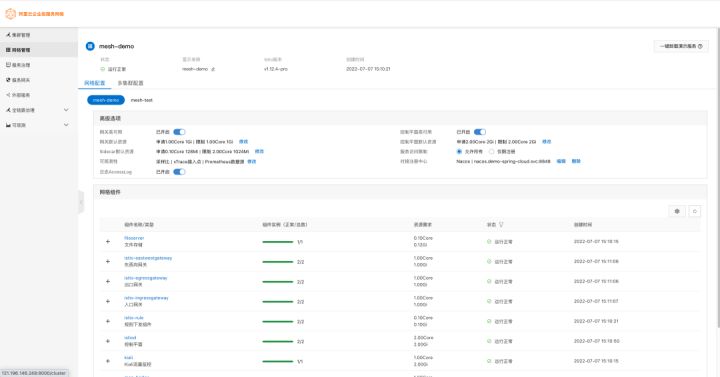Click the 全链路治理 sidebar icon
The height and width of the screenshot is (377, 720).
(8, 110)
